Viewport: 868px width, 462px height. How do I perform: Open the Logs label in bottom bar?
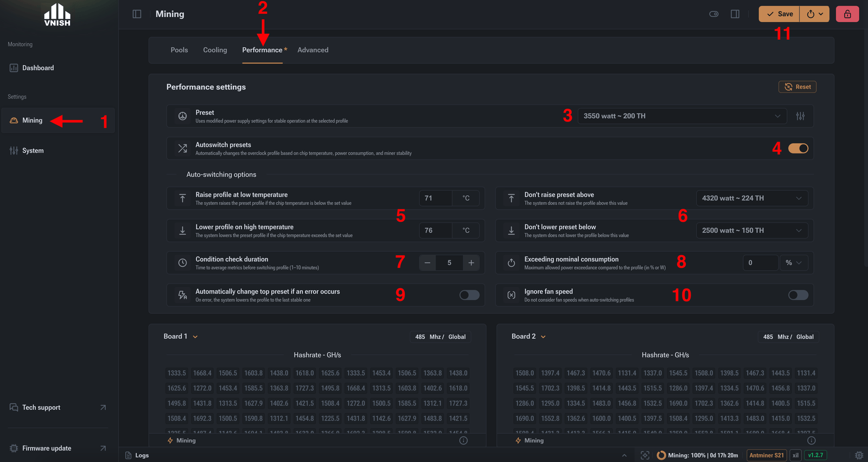pos(142,455)
